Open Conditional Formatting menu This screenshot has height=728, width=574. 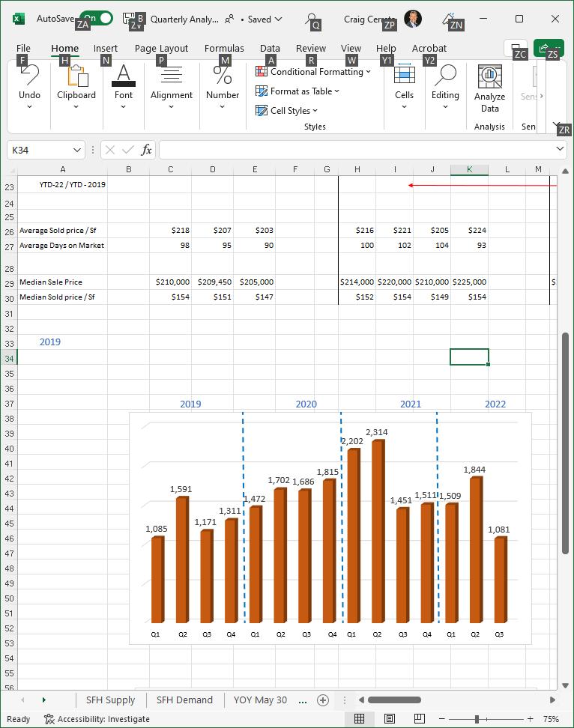[x=313, y=71]
